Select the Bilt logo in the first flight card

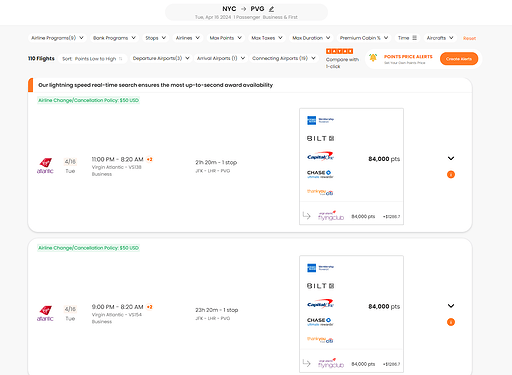(320, 138)
